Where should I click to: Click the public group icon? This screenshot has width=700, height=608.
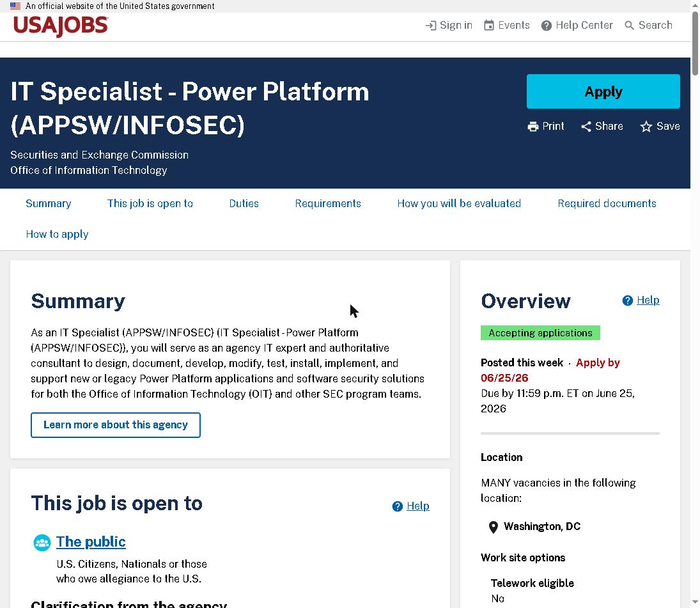pos(42,543)
